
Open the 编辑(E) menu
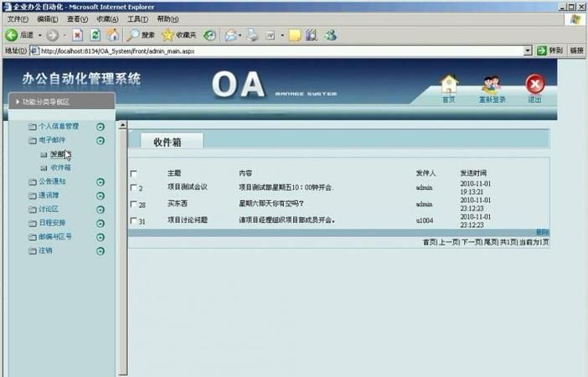click(x=48, y=18)
